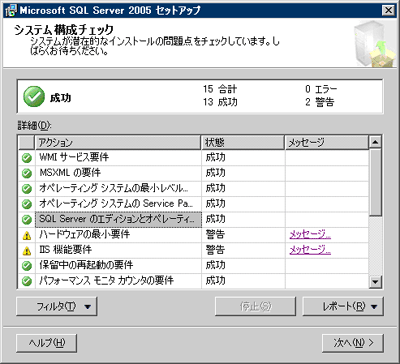Click the 13 成功 summary count
400x364 pixels.
click(x=220, y=102)
